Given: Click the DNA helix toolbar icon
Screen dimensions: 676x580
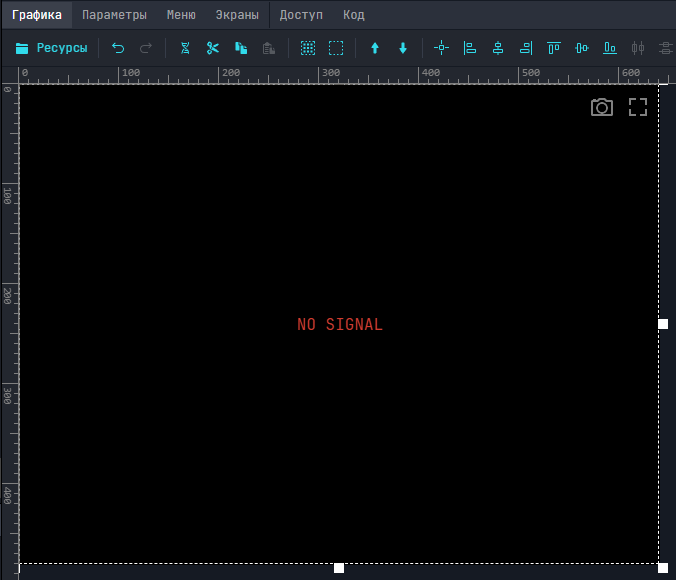Looking at the screenshot, I should pos(185,48).
